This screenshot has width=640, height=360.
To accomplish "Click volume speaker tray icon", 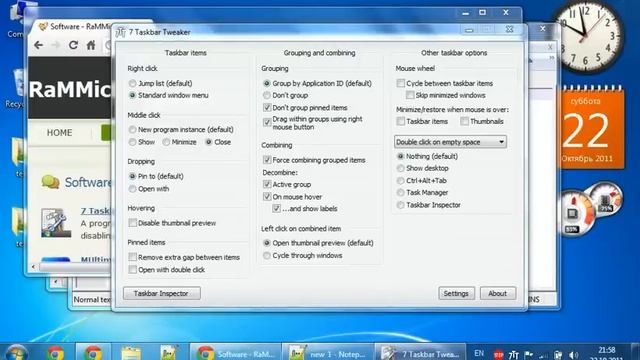I will [573, 355].
